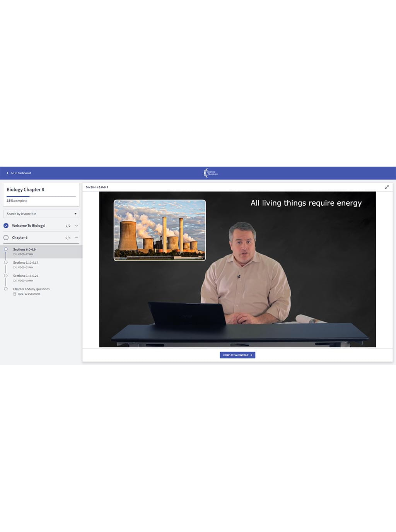Click the Sections 6.0-6.9 title above the video
The height and width of the screenshot is (532, 396).
tap(97, 187)
